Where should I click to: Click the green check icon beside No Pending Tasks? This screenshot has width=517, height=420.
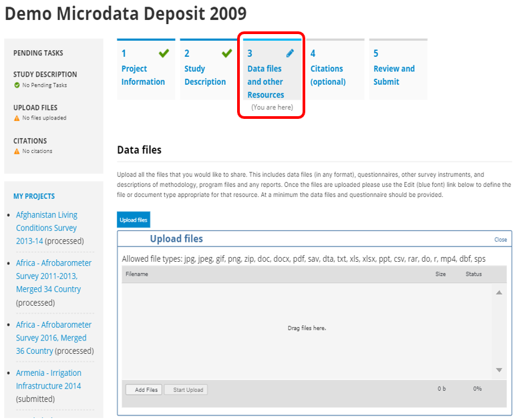[x=17, y=85]
